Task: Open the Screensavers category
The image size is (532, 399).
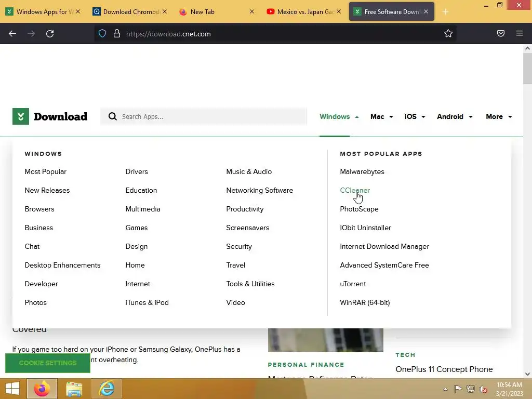Action: (248, 228)
